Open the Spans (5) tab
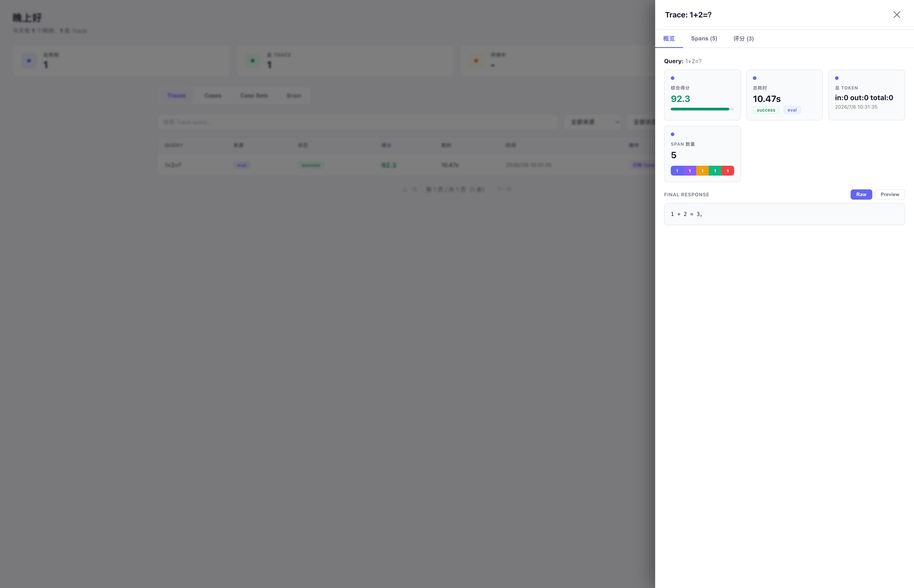The width and height of the screenshot is (914, 588). (704, 39)
